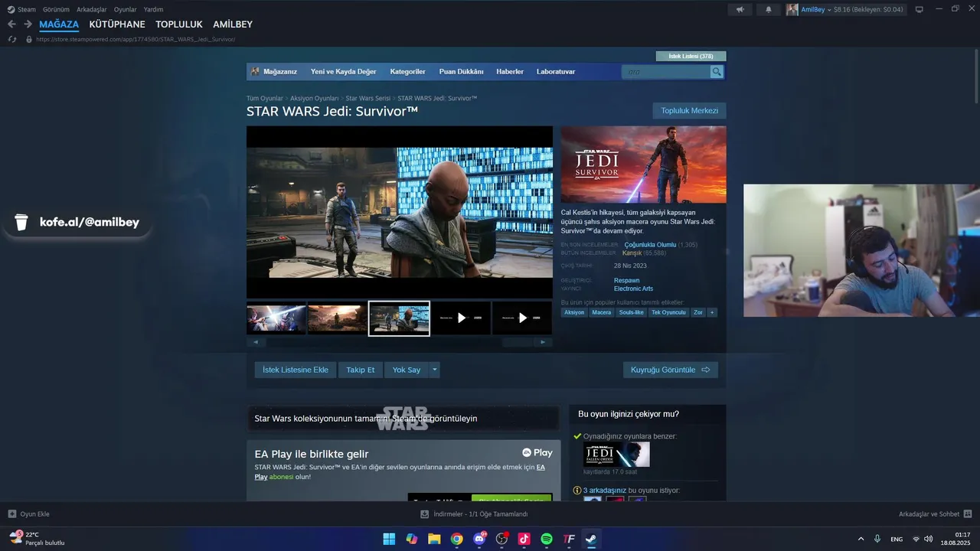Open the TF app in the taskbar

tap(569, 539)
